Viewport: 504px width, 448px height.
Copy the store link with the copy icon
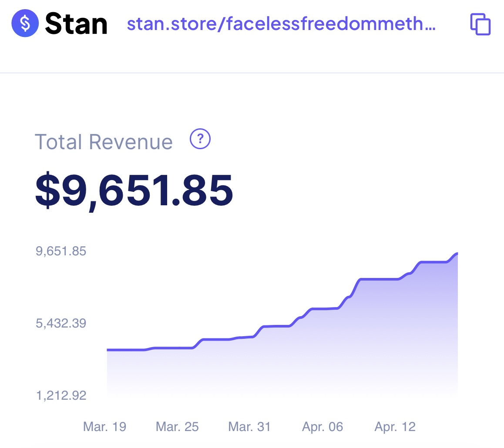point(480,24)
